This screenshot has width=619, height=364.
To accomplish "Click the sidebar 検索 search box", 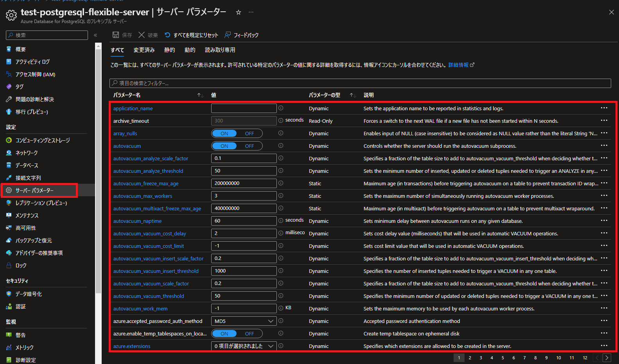I will pyautogui.click(x=47, y=35).
